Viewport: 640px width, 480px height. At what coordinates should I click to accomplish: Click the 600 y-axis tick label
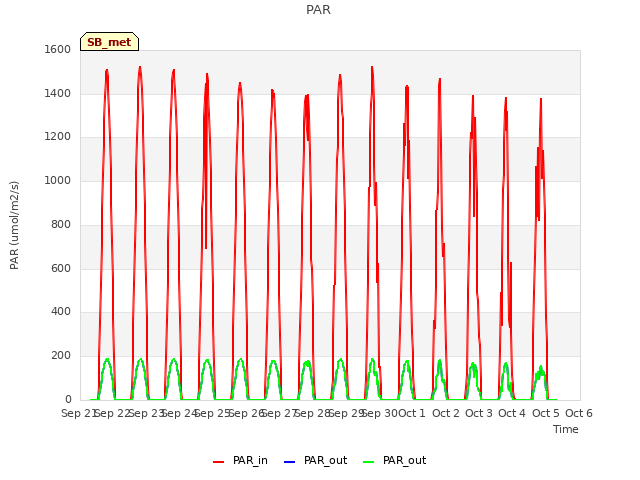click(x=61, y=268)
